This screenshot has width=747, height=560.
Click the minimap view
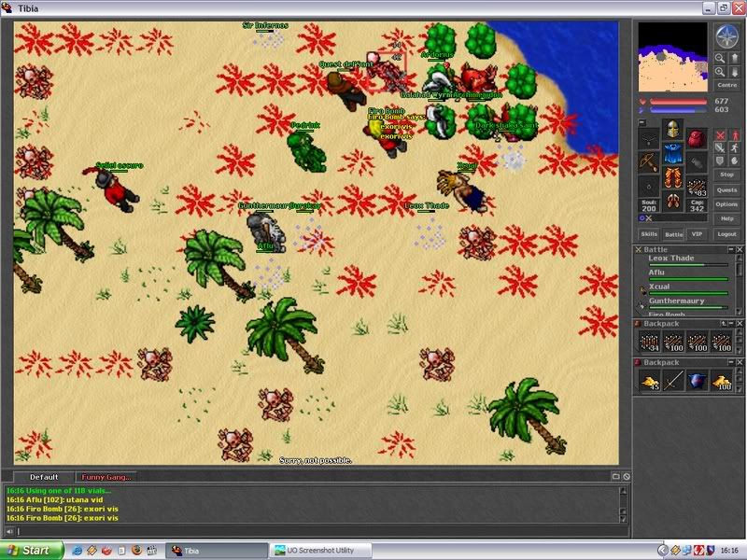(672, 57)
